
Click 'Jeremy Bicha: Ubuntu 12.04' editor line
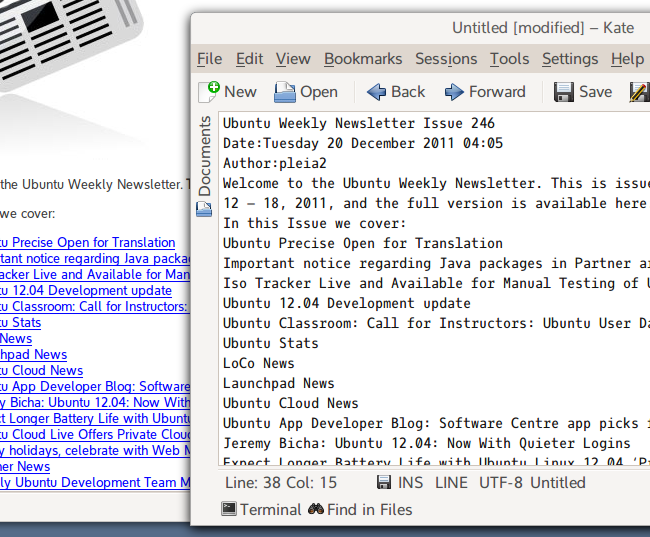(427, 443)
